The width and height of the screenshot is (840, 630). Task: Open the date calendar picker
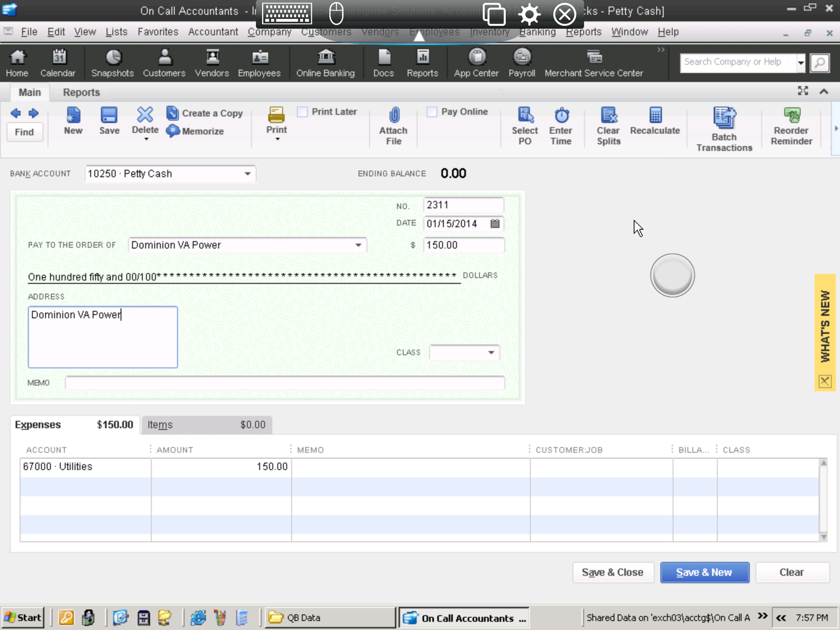[495, 223]
